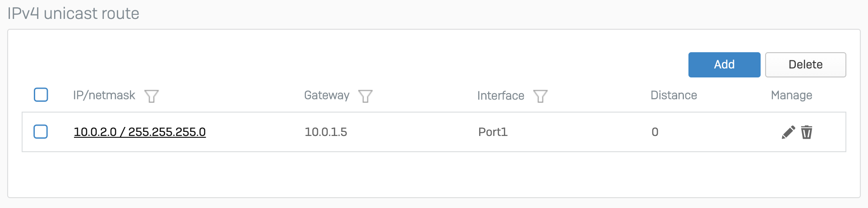868x208 pixels.
Task: Tick the select-all checkbox in header
Action: [x=41, y=95]
